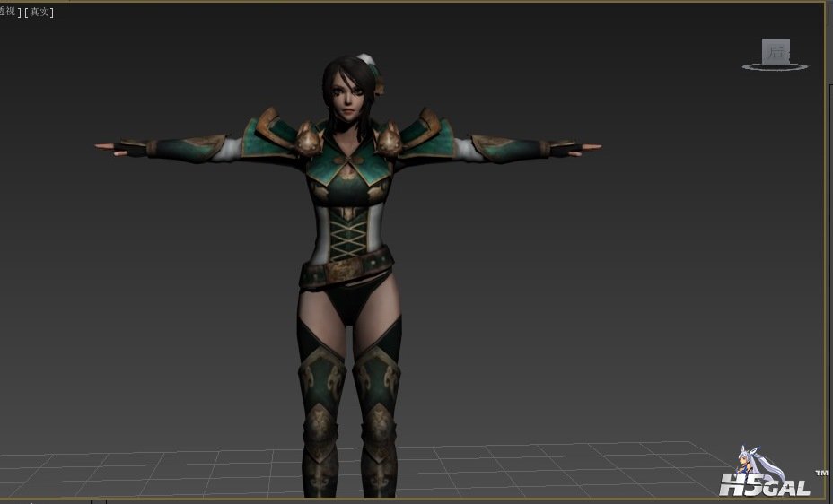Click the belt buckle at the waist

point(346,268)
